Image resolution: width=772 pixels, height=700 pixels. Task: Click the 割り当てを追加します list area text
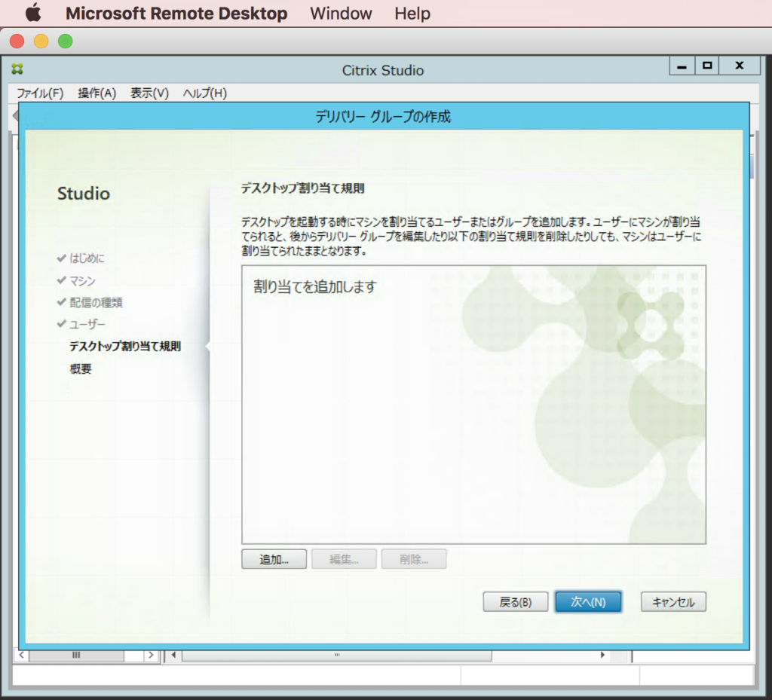315,286
